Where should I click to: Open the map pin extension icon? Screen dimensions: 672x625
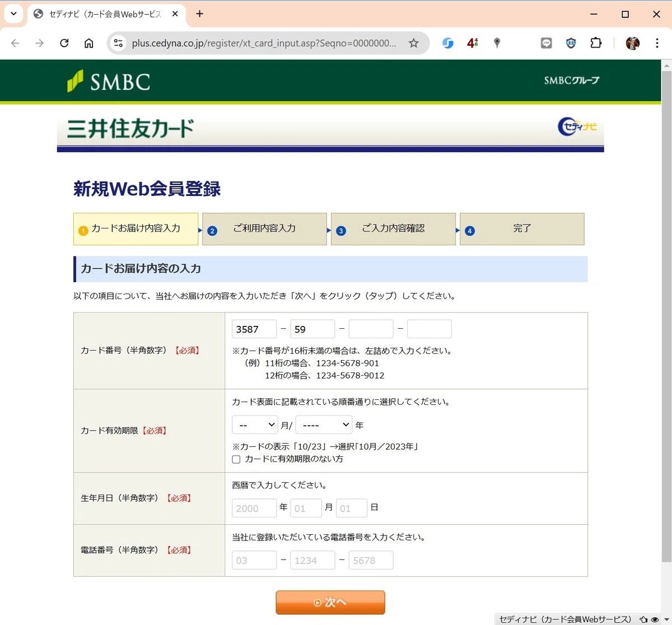497,43
